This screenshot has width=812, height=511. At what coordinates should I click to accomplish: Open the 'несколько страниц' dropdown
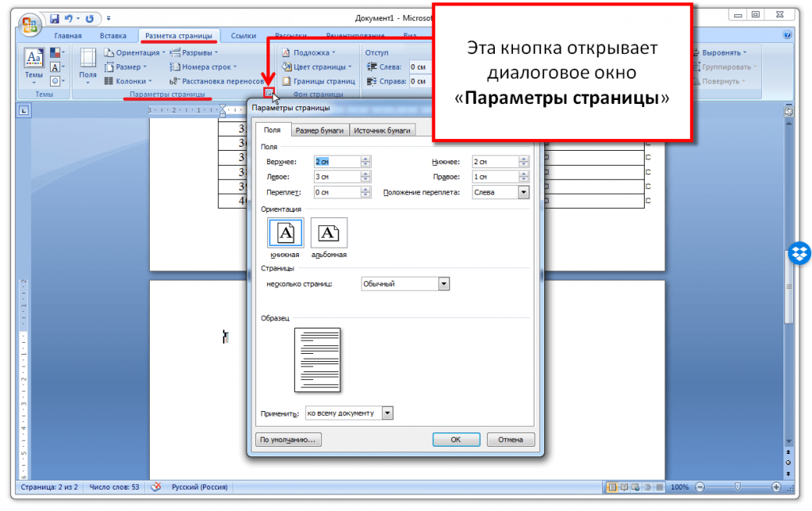coord(444,283)
